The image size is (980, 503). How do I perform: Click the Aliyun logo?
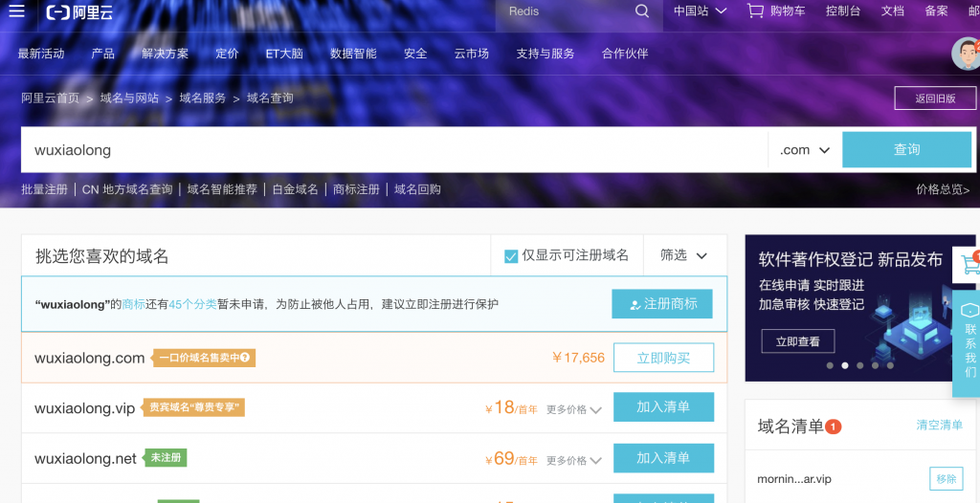tap(79, 11)
